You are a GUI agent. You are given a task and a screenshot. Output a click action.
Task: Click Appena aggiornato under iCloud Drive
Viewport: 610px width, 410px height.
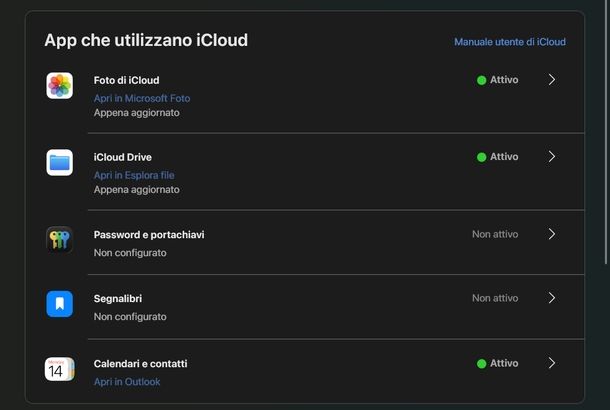coord(137,190)
